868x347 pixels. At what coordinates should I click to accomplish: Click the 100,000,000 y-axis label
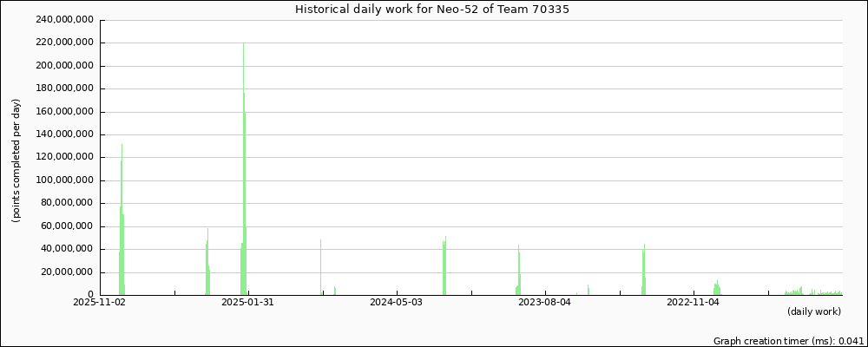(x=62, y=180)
